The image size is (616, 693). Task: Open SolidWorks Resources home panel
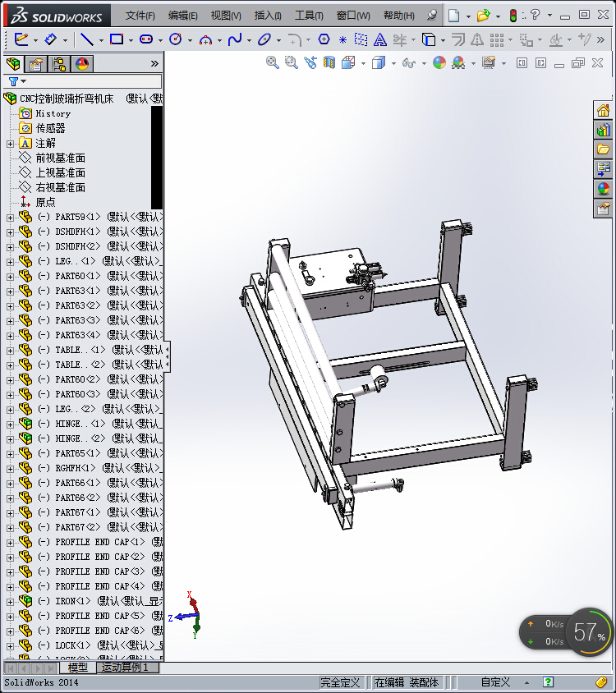(603, 110)
